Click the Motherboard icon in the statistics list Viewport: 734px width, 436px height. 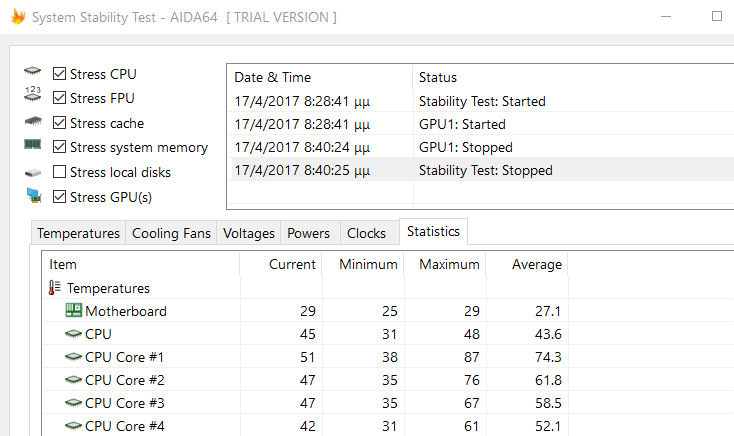(x=73, y=310)
